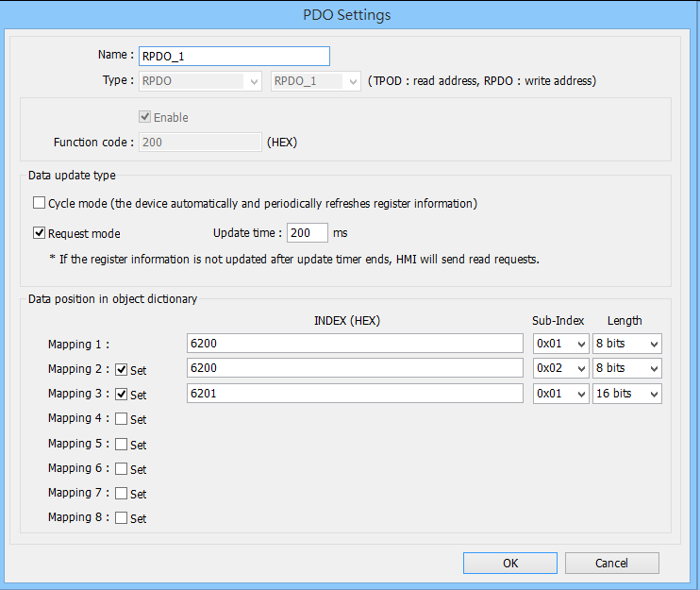700x590 pixels.
Task: Uncheck the Request mode checkbox
Action: click(40, 232)
